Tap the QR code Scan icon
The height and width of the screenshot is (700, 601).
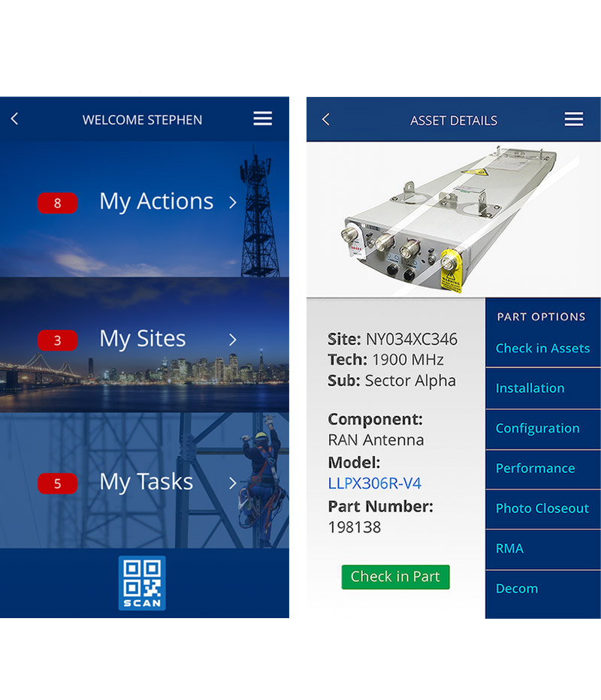[142, 583]
